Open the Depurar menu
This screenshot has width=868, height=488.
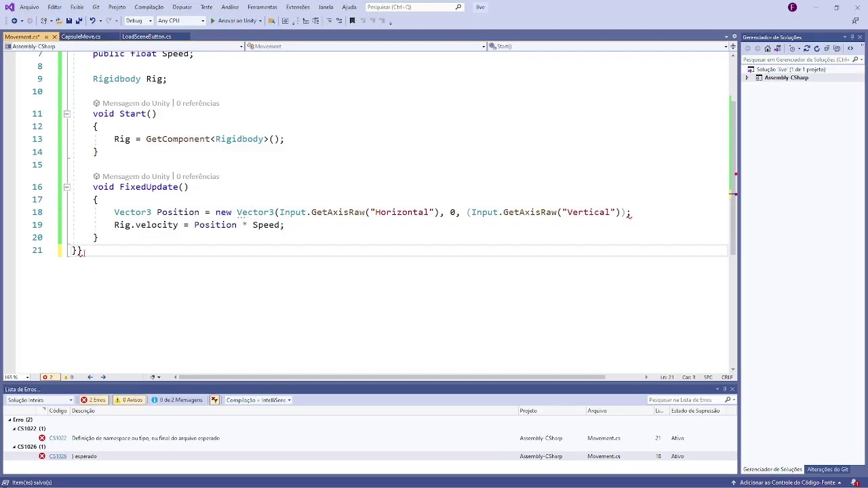[182, 7]
